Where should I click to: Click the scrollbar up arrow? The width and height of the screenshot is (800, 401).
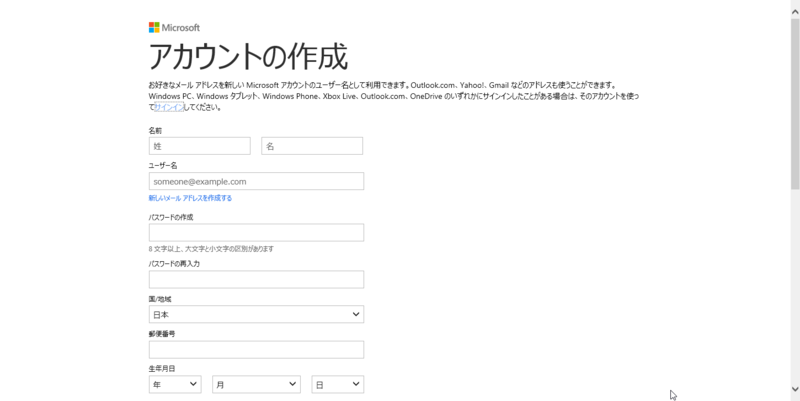[x=795, y=10]
